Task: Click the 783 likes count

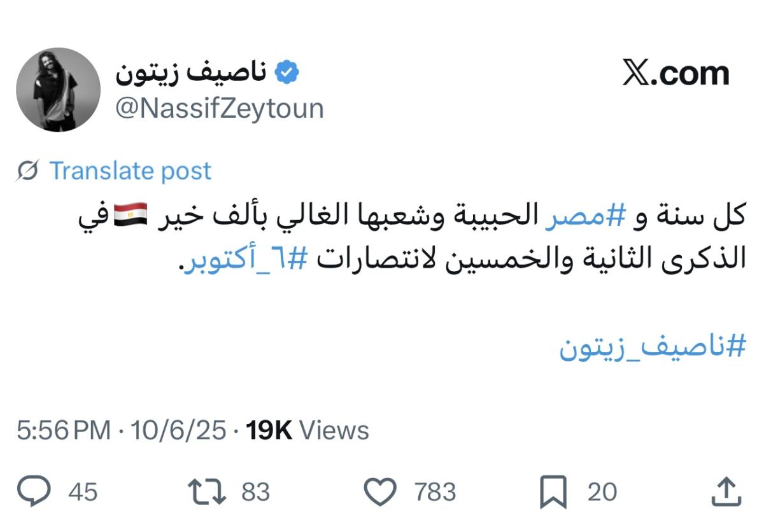Action: pos(435,492)
